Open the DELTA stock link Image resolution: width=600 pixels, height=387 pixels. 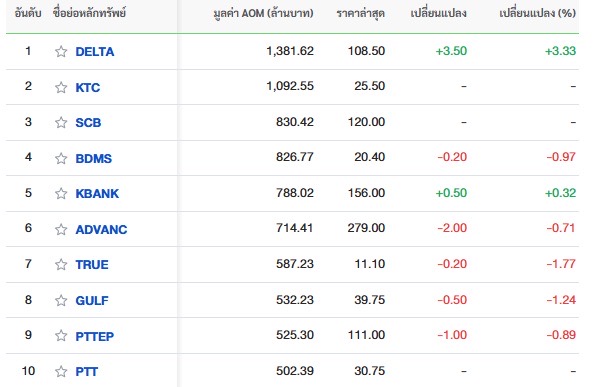tap(95, 52)
